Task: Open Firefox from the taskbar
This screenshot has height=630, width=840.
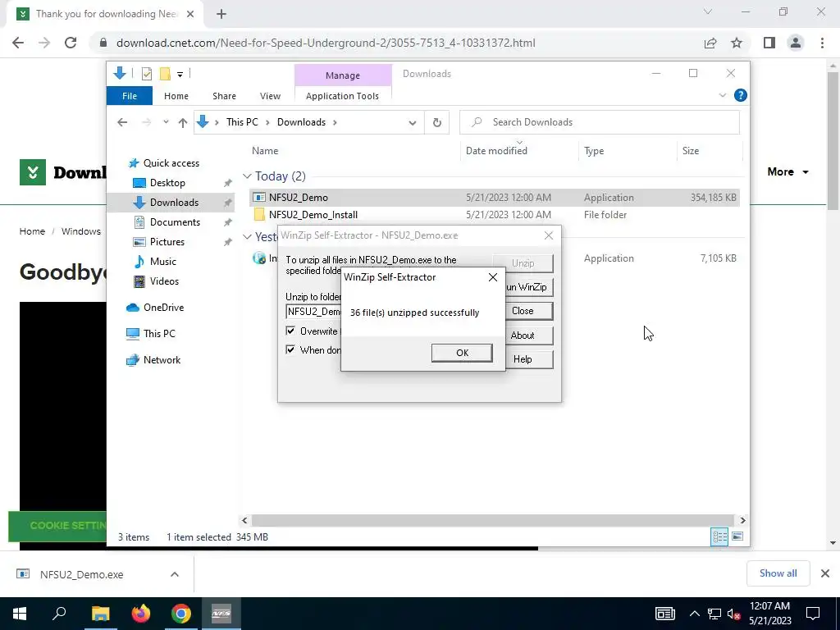Action: pyautogui.click(x=141, y=614)
